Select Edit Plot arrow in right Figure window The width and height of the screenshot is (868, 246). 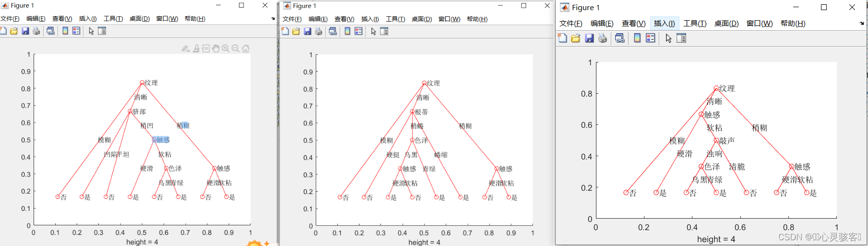point(668,38)
